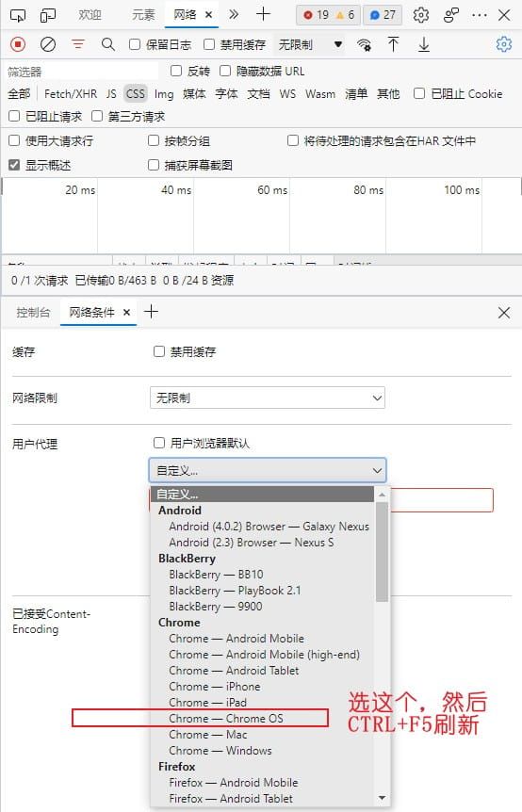Open the three-dot customize menu
Screen dimensions: 522x812
[480, 15]
